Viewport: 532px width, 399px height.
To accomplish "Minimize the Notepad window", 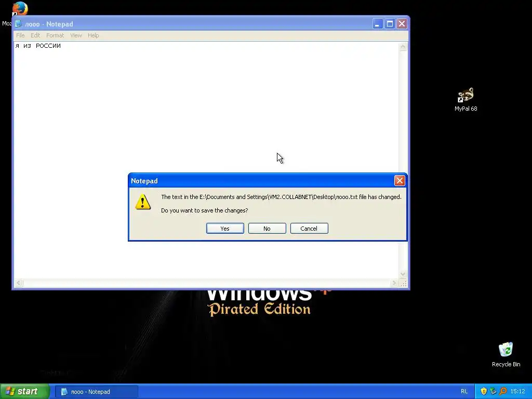I will coord(378,24).
